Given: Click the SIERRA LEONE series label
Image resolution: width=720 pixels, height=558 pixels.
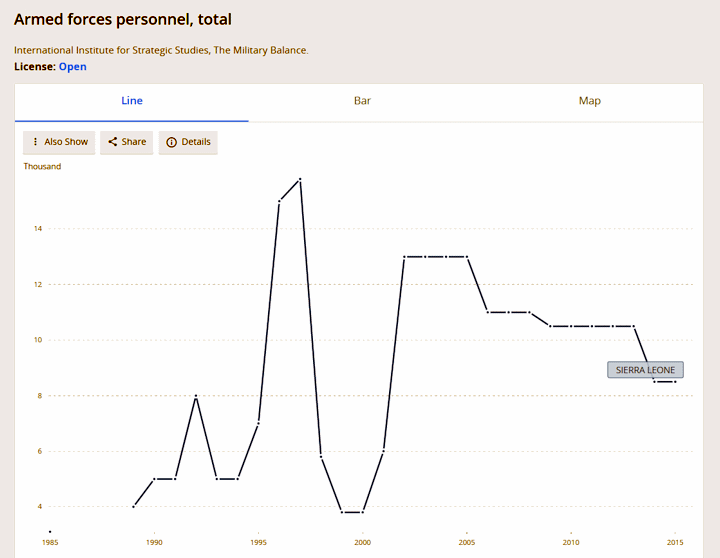Looking at the screenshot, I should (x=645, y=370).
